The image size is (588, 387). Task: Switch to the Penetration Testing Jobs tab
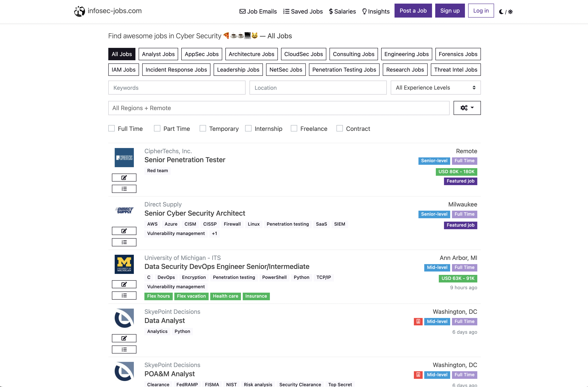click(x=344, y=69)
